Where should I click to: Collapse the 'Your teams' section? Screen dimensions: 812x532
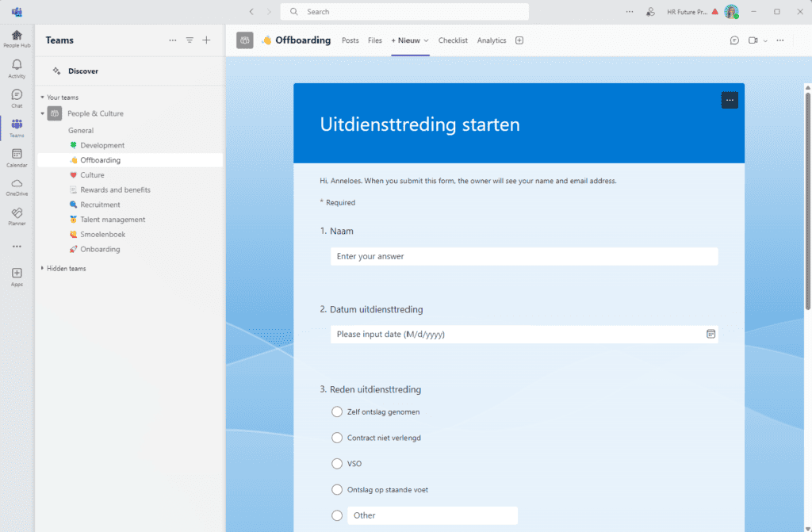point(43,98)
